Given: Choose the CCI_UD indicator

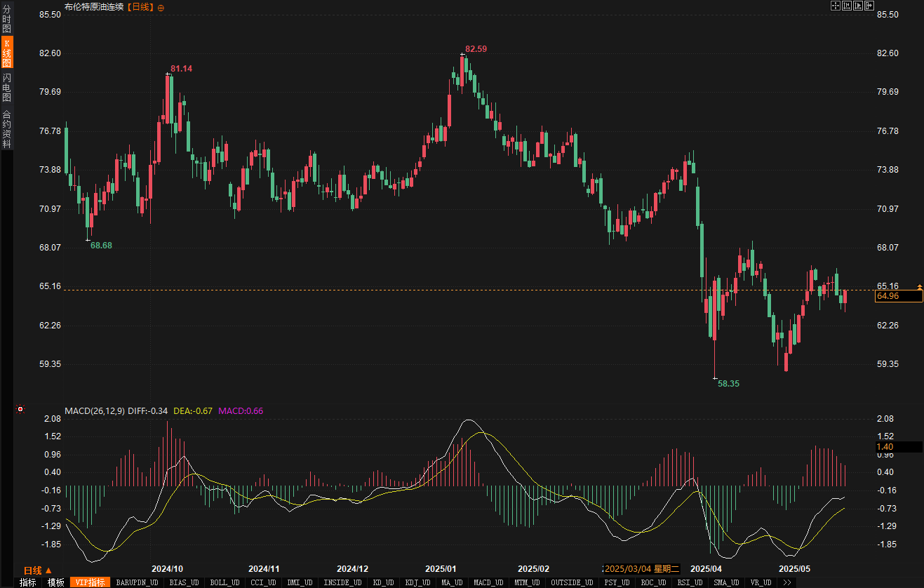Looking at the screenshot, I should click(x=263, y=582).
